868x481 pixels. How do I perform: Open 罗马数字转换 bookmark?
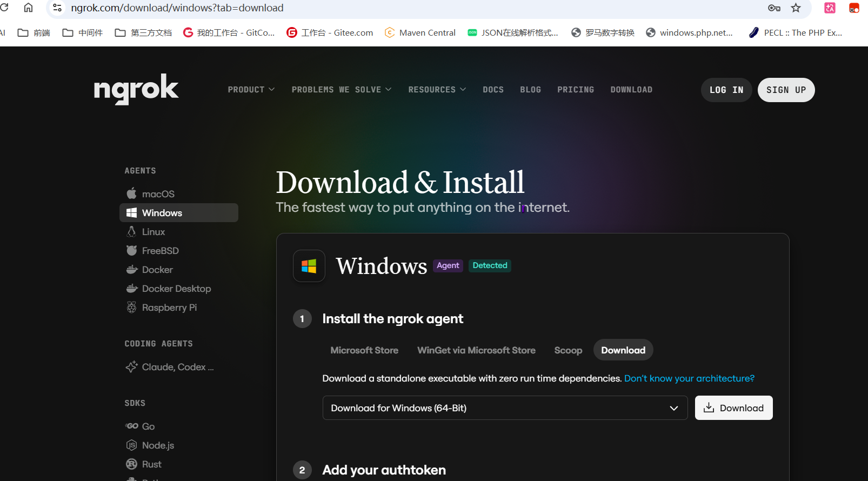click(x=603, y=33)
